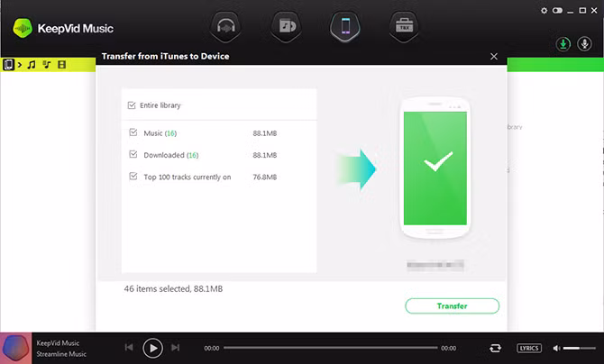Viewport: 604px width, 364px height.
Task: Click the Transfer button
Action: pos(452,306)
